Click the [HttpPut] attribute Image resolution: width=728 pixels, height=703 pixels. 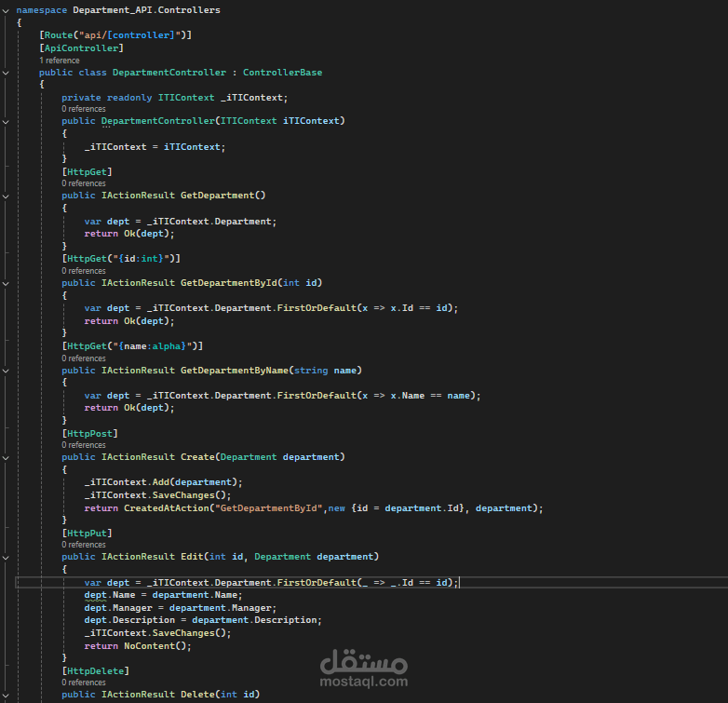[87, 533]
